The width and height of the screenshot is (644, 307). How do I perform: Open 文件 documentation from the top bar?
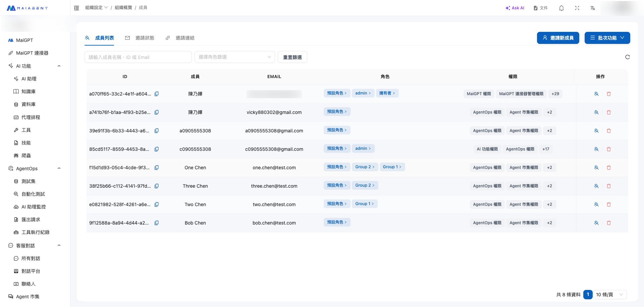pos(540,8)
